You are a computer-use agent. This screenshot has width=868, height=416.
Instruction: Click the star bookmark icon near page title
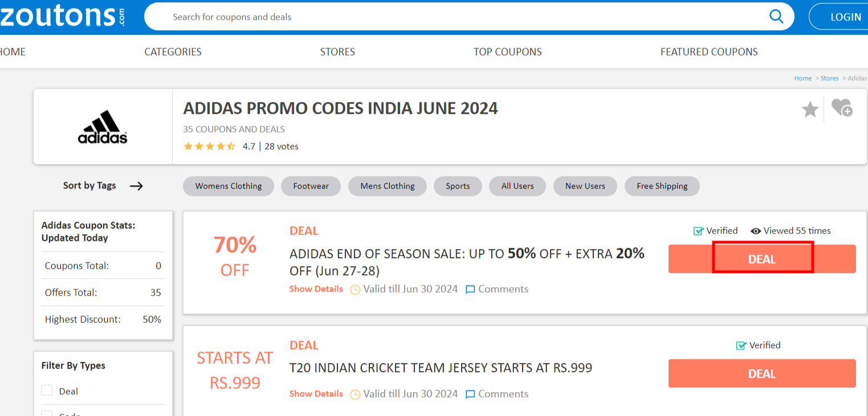[x=810, y=109]
